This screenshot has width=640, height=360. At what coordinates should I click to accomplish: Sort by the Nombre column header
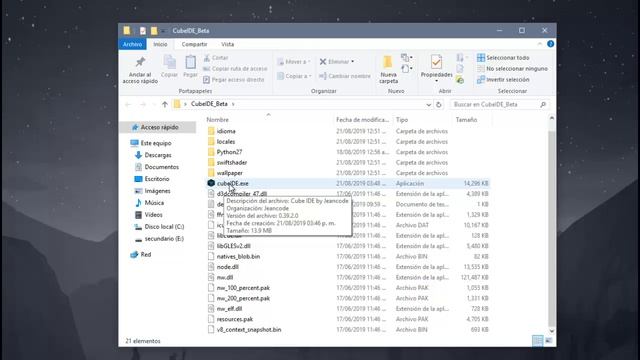click(x=218, y=120)
